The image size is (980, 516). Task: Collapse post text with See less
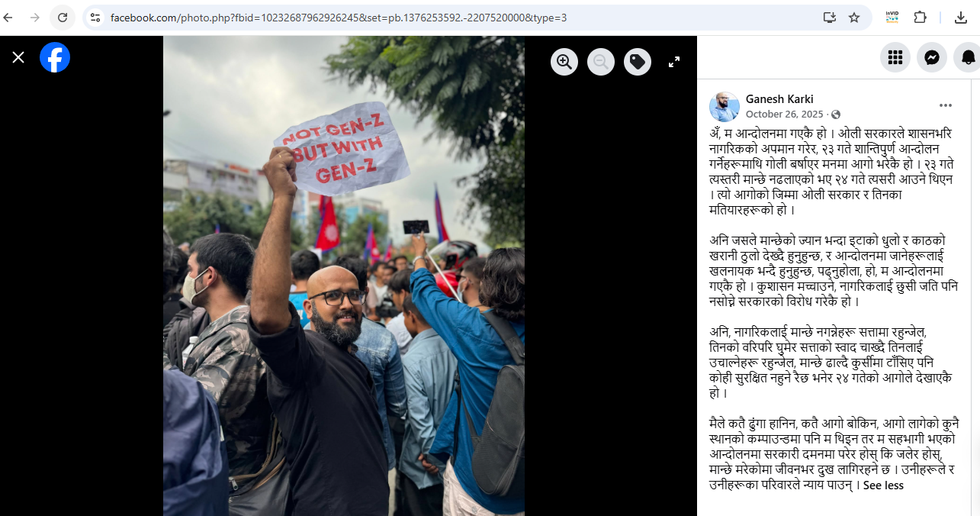pos(883,485)
